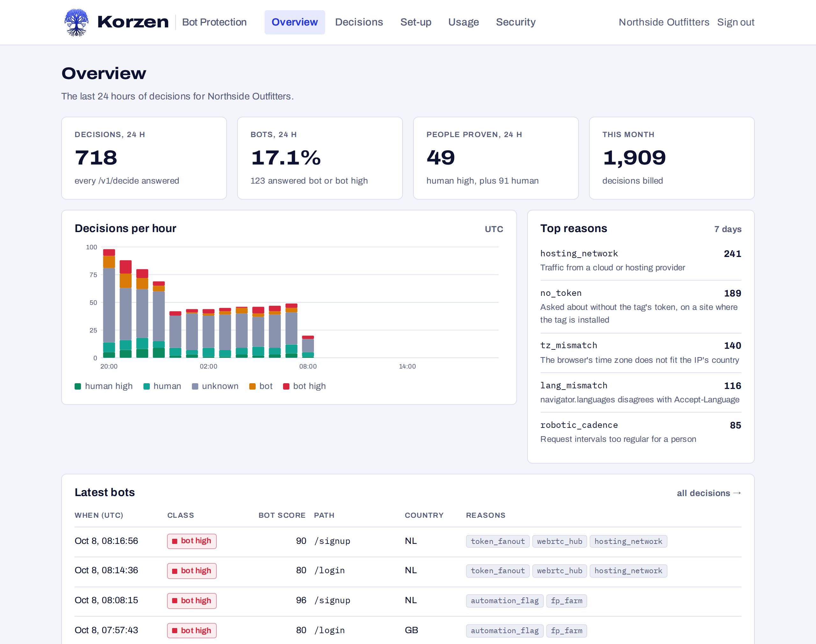816x644 pixels.
Task: Click the bot high badge at 08:14:36
Action: click(x=192, y=571)
